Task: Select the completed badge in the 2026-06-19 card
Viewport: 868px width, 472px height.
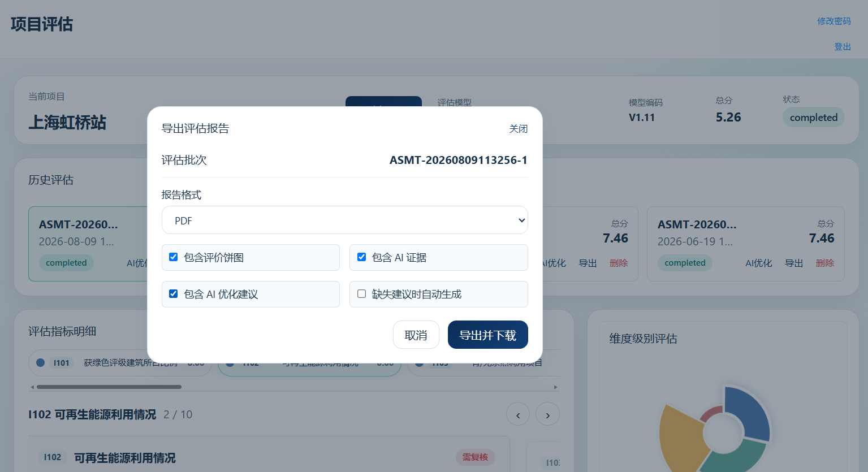Action: click(x=685, y=263)
